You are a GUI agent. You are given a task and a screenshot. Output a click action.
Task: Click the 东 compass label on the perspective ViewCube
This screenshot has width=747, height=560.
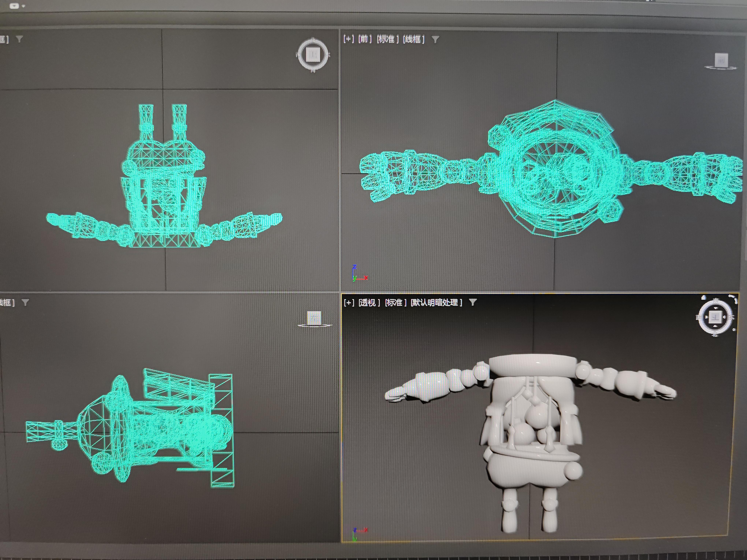(x=731, y=317)
